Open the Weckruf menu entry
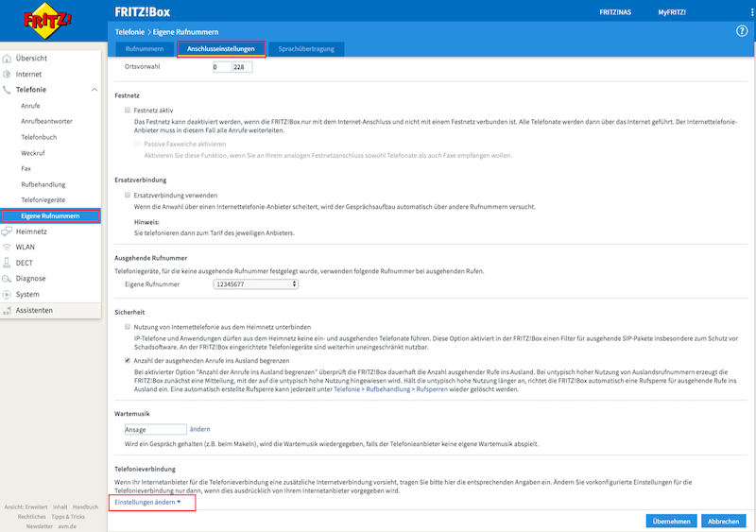The image size is (756, 532). coord(33,153)
